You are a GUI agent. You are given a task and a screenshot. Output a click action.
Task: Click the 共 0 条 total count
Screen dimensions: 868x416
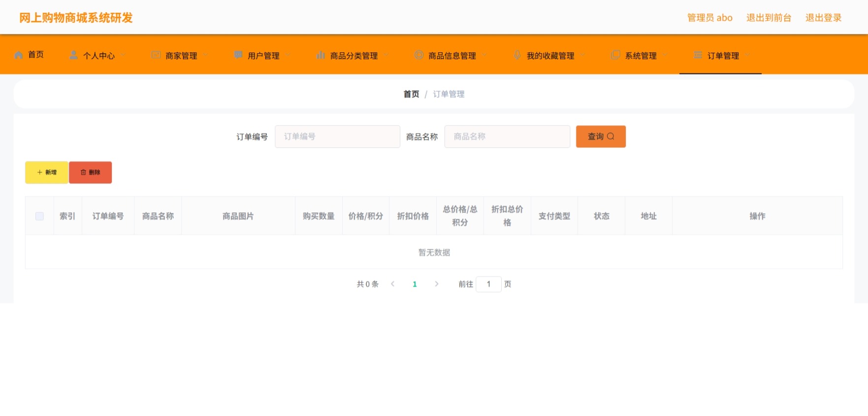coord(367,284)
